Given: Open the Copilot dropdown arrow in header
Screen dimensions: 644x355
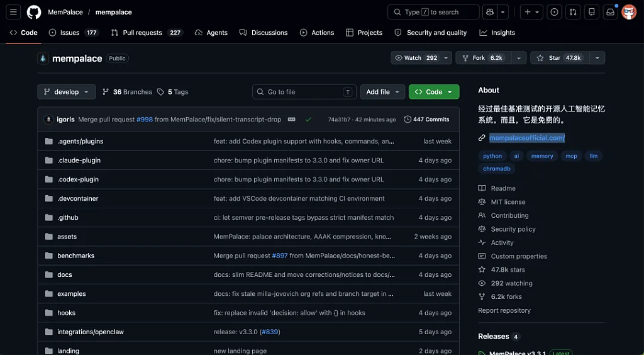Looking at the screenshot, I should coord(503,13).
